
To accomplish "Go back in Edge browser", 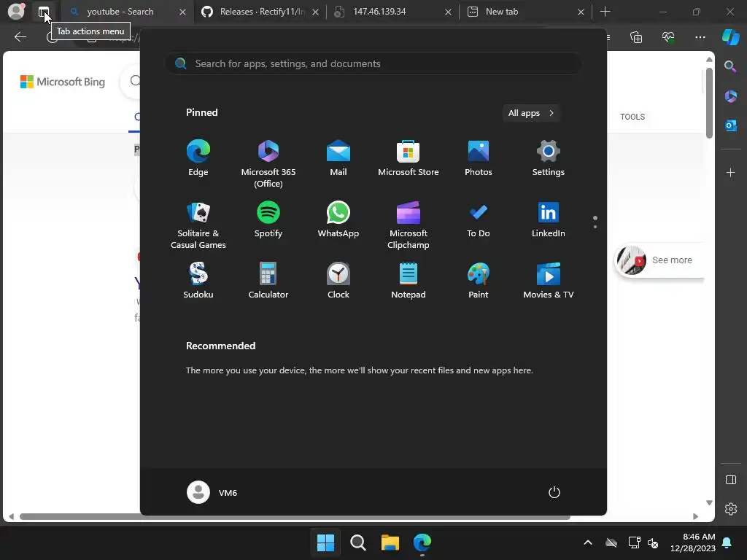I will coord(20,36).
